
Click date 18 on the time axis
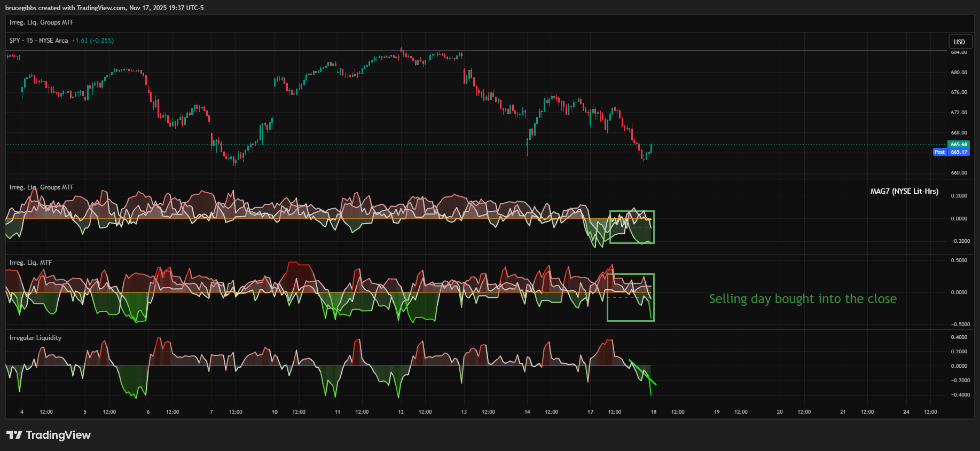click(653, 412)
